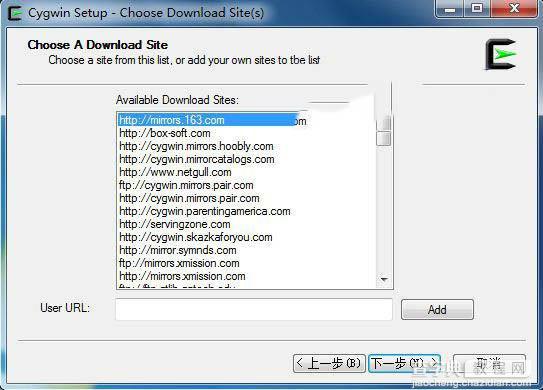Click the Add button
Screen dimensions: 543x390
pyautogui.click(x=437, y=309)
